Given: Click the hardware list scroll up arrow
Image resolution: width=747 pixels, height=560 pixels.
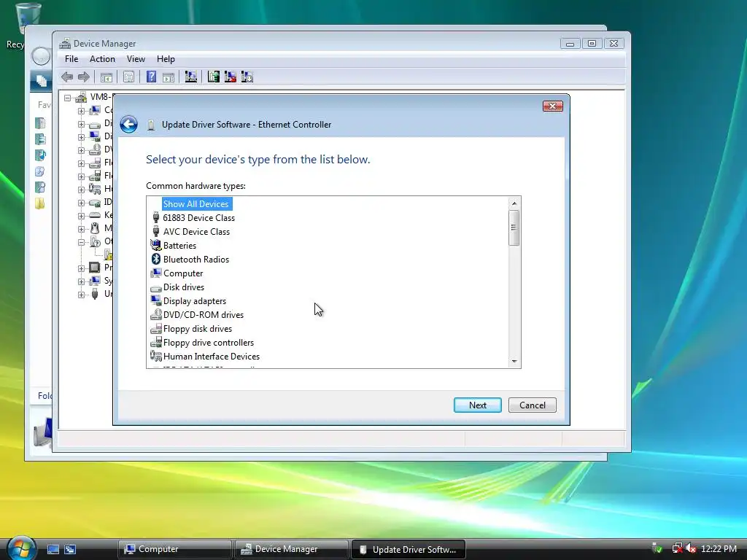Looking at the screenshot, I should pyautogui.click(x=514, y=203).
